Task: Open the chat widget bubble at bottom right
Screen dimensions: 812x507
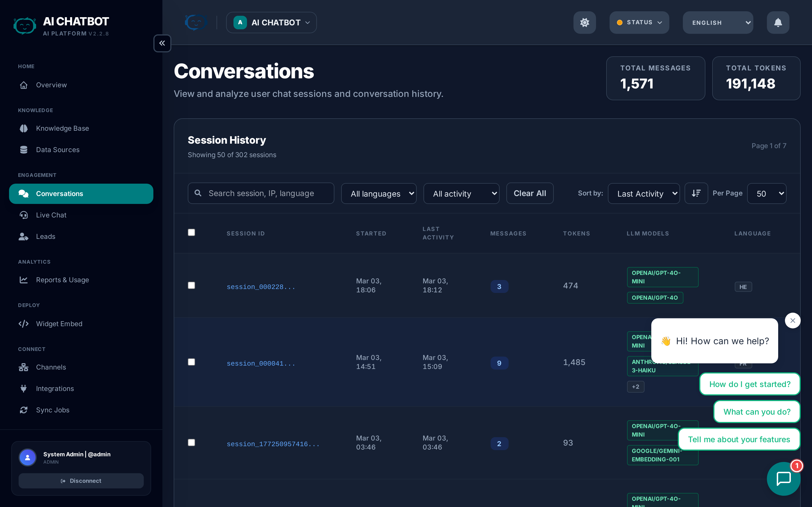Action: pos(784,479)
